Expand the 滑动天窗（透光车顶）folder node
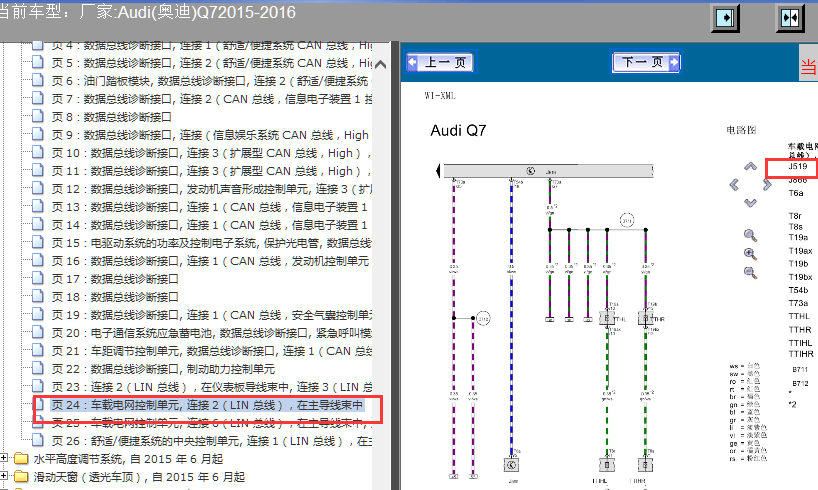 [x=4, y=476]
